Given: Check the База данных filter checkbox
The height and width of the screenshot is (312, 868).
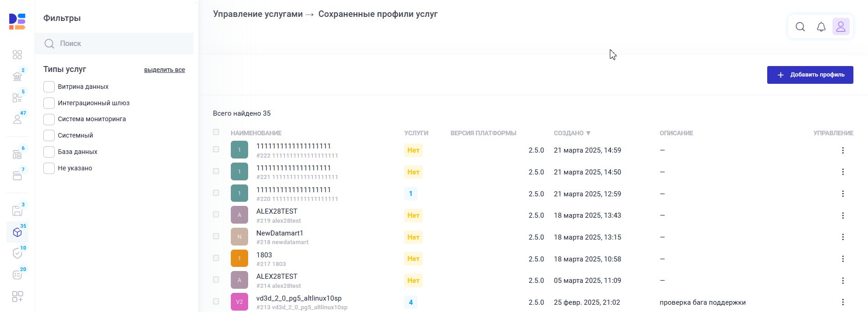Looking at the screenshot, I should pyautogui.click(x=49, y=152).
